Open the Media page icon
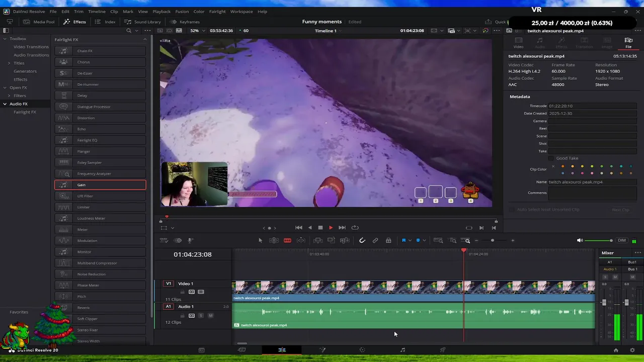The width and height of the screenshot is (644, 362). click(201, 350)
